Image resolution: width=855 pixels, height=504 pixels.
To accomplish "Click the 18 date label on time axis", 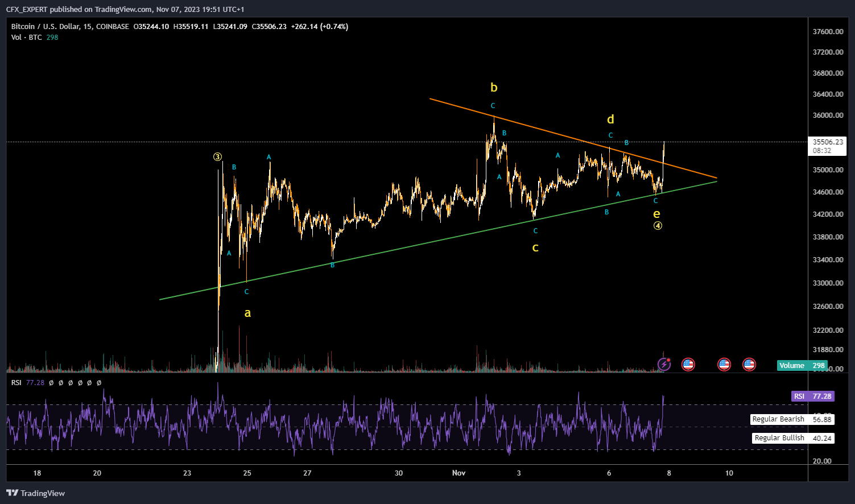I will [x=37, y=473].
